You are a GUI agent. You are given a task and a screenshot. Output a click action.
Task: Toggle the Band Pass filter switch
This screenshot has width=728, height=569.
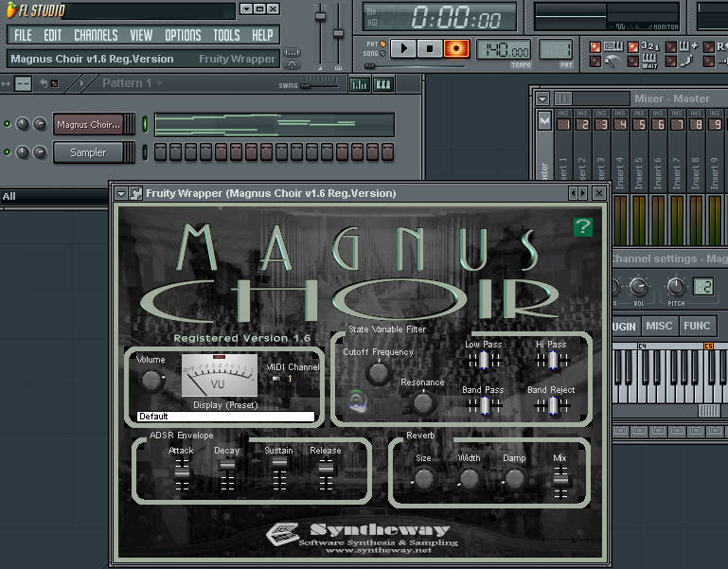pyautogui.click(x=485, y=405)
